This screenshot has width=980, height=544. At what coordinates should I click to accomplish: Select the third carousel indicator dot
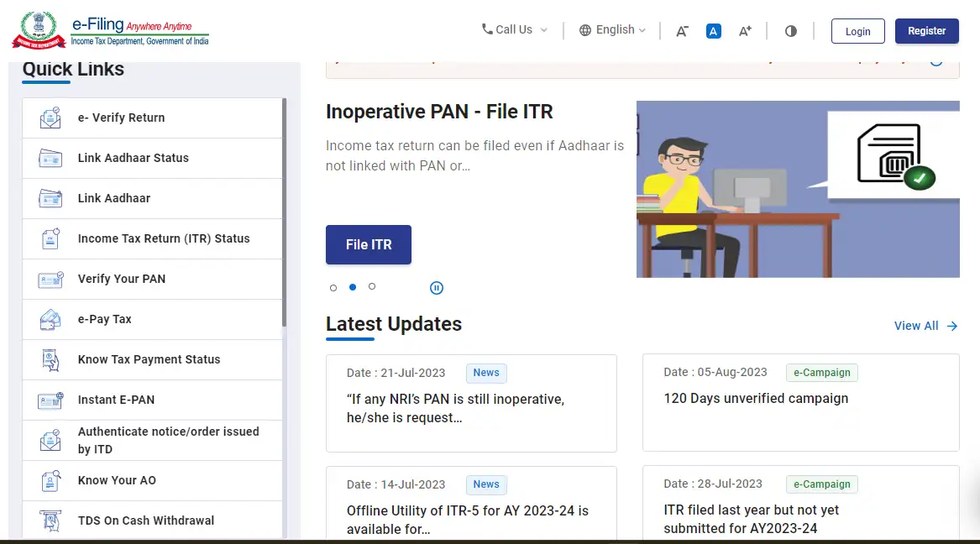tap(372, 287)
